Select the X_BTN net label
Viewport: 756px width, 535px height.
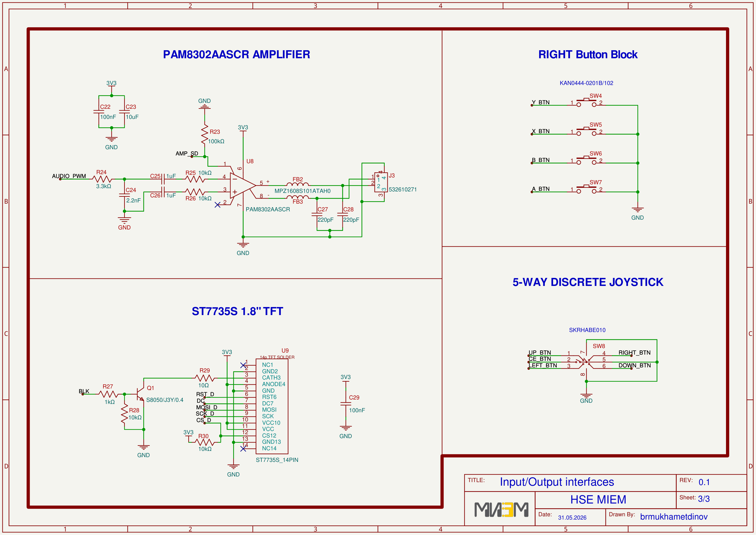pos(541,131)
